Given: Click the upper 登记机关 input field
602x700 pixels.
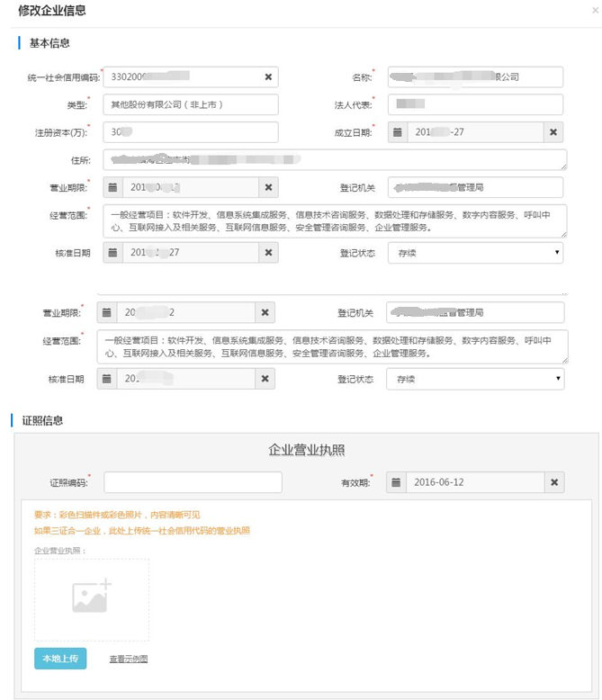Looking at the screenshot, I should 475,187.
